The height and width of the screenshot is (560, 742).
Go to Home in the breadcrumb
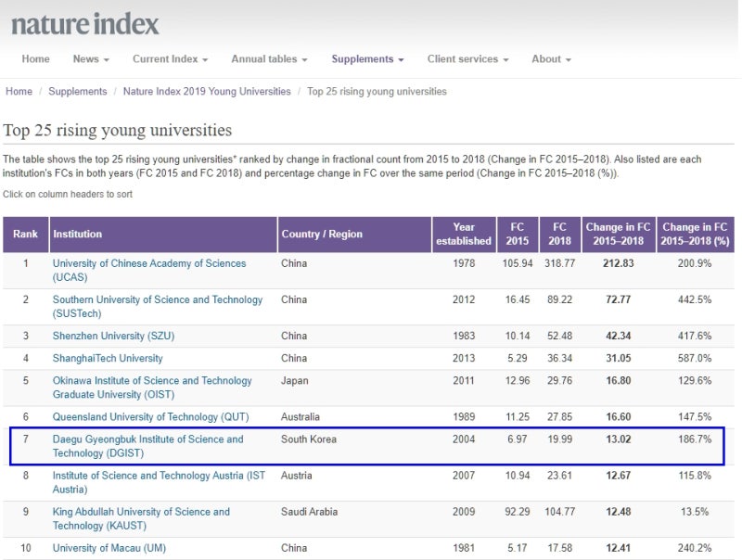click(x=19, y=92)
